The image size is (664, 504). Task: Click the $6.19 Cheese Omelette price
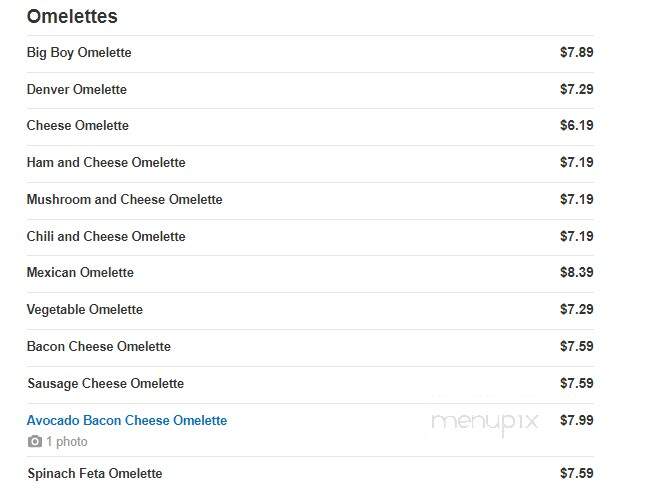tap(576, 125)
